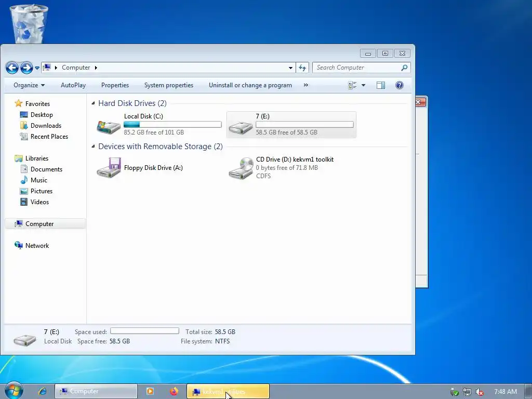Collapse Devices with Removable Storage group
The width and height of the screenshot is (532, 399).
[94, 146]
